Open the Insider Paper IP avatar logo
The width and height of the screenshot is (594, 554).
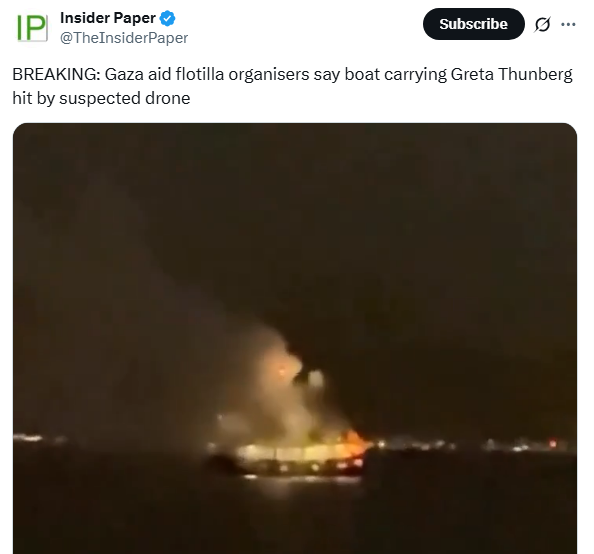coord(32,28)
